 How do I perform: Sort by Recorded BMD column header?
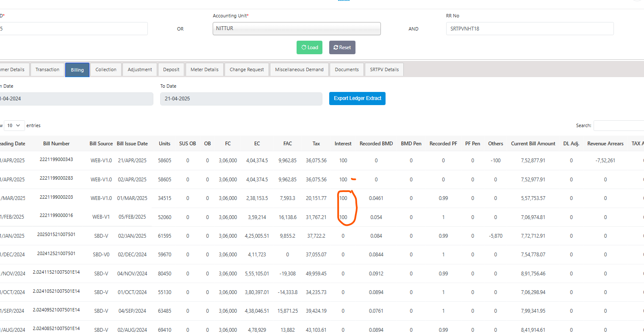click(376, 144)
